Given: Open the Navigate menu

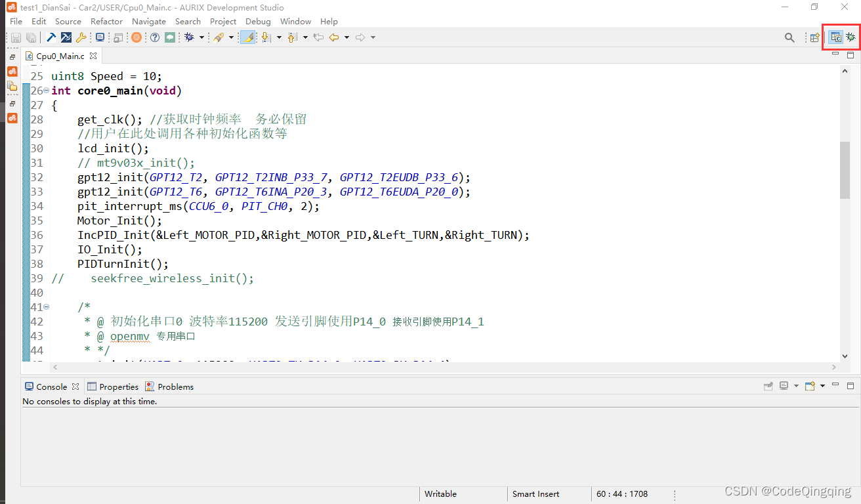Looking at the screenshot, I should tap(149, 22).
